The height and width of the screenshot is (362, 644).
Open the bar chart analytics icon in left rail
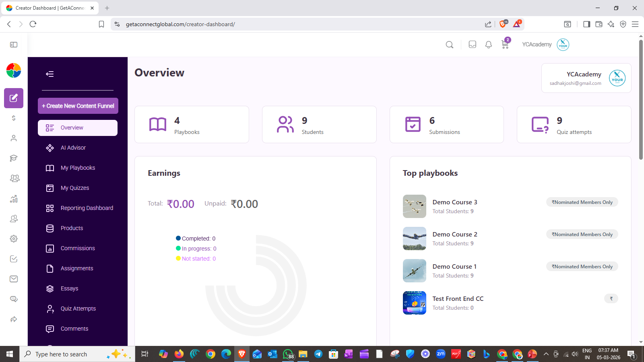14,199
